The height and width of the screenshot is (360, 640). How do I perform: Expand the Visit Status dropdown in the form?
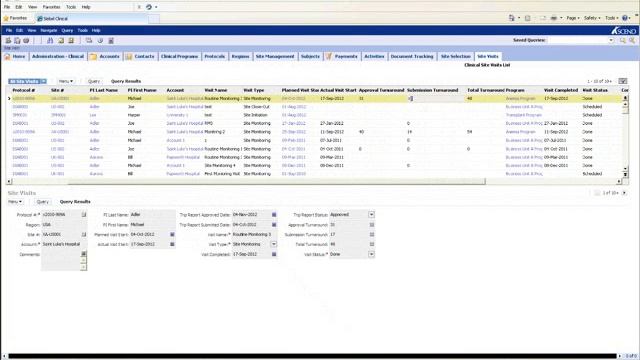[371, 254]
